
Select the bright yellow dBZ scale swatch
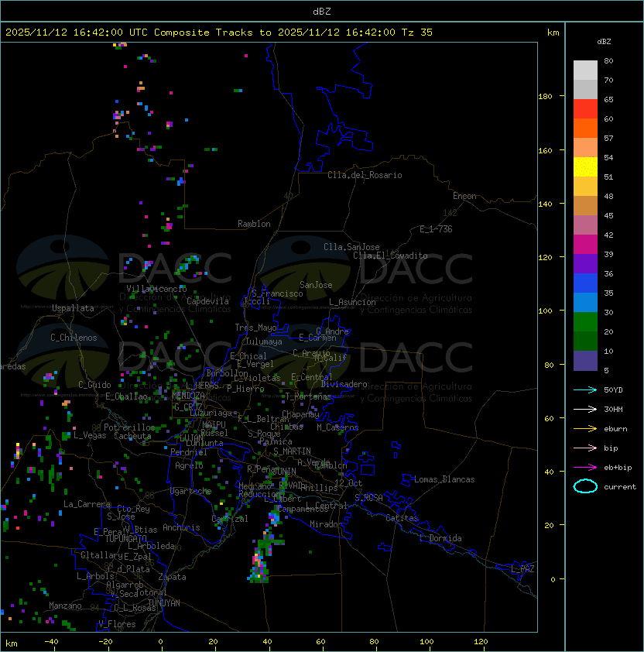tap(585, 167)
